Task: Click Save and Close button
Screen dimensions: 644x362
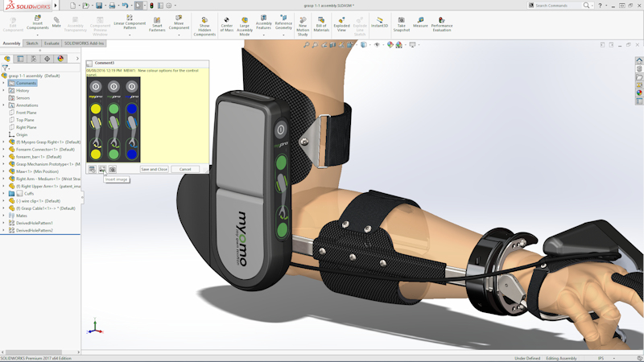Action: 154,169
